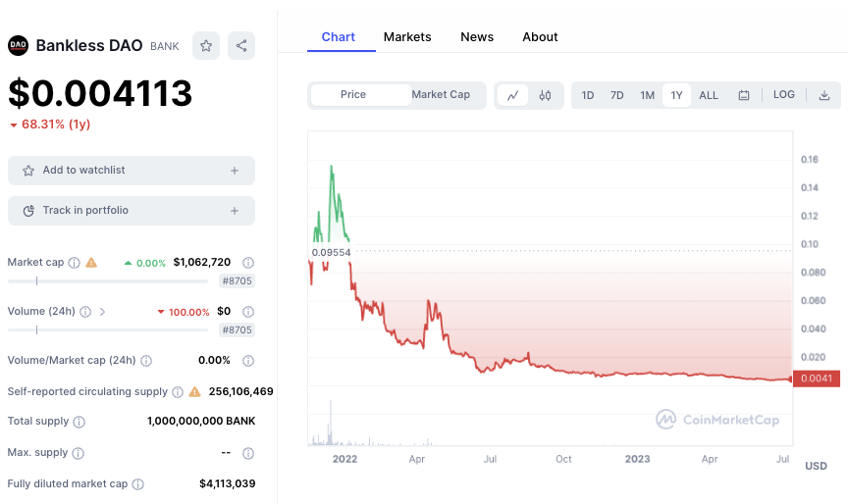Click the Market cap rank slider bar
Image resolution: width=848 pixels, height=504 pixels.
[x=108, y=280]
